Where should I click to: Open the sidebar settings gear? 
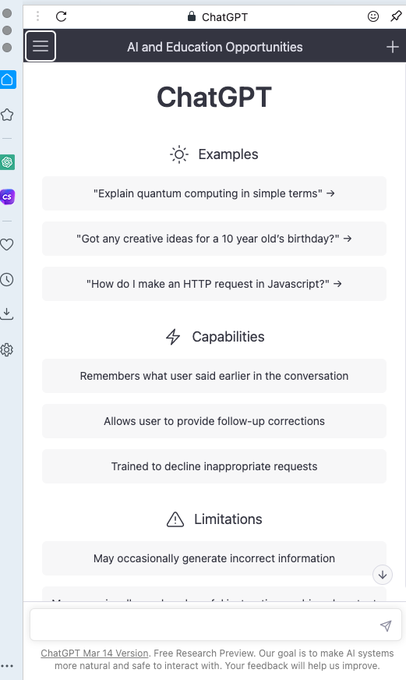click(x=7, y=350)
